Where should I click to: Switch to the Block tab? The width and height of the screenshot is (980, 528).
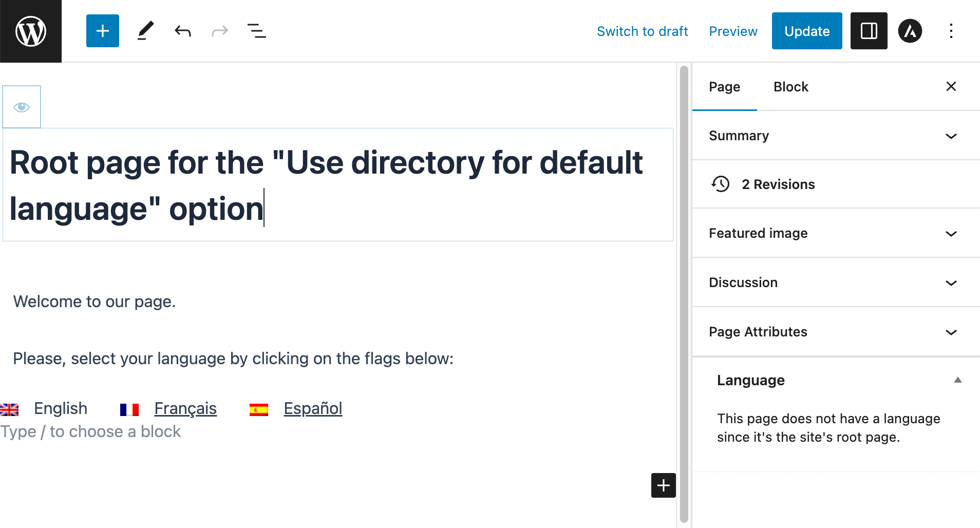click(790, 87)
